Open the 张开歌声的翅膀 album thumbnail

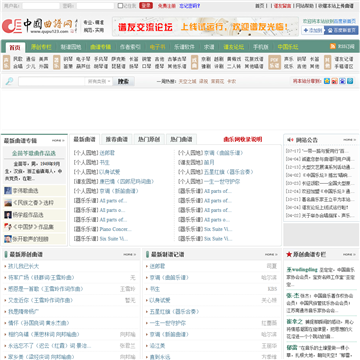point(8,239)
